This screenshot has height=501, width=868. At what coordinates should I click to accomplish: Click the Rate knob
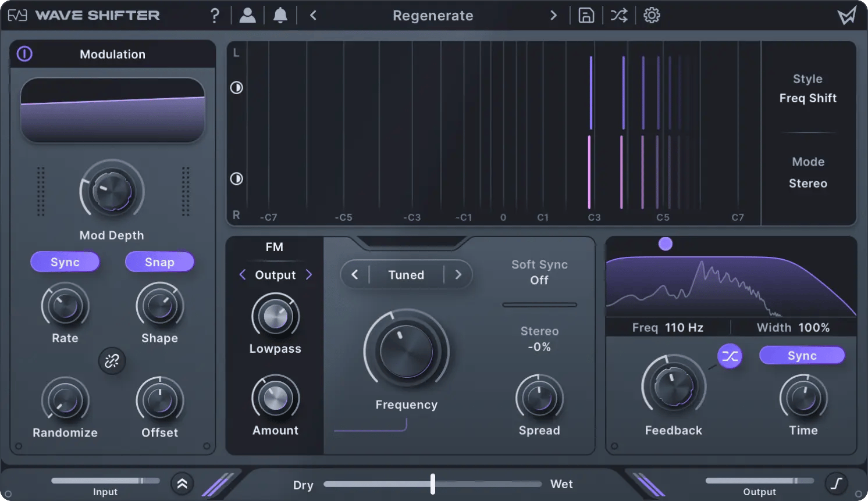[65, 306]
